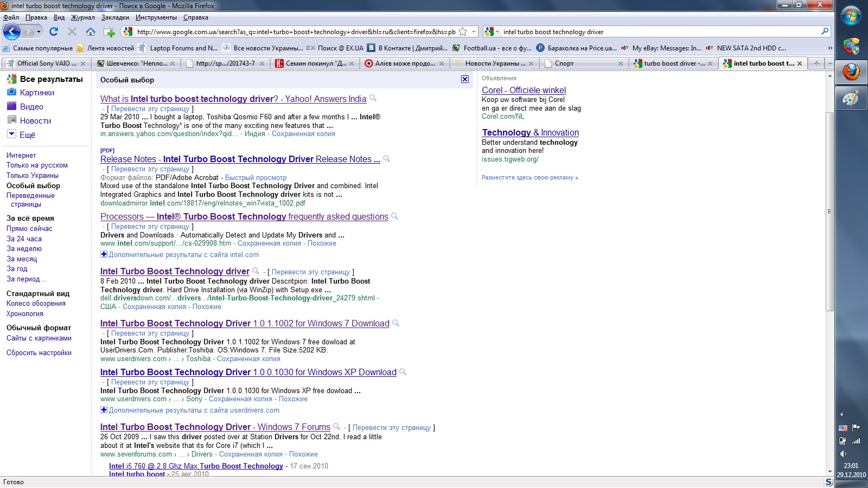
Task: Click the Firefox taskbar icon
Action: 851,72
